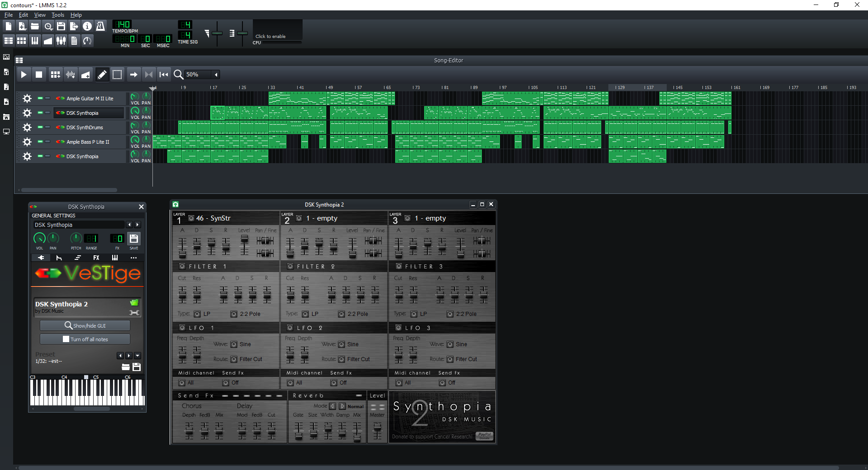Change Filter 1 type LP selector
The height and width of the screenshot is (470, 868).
197,314
